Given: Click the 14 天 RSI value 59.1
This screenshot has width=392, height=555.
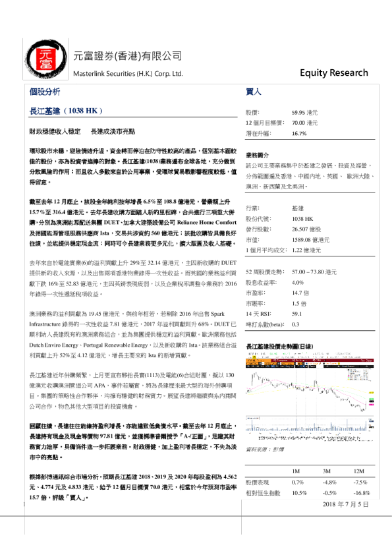Looking at the screenshot, I should (296, 314).
